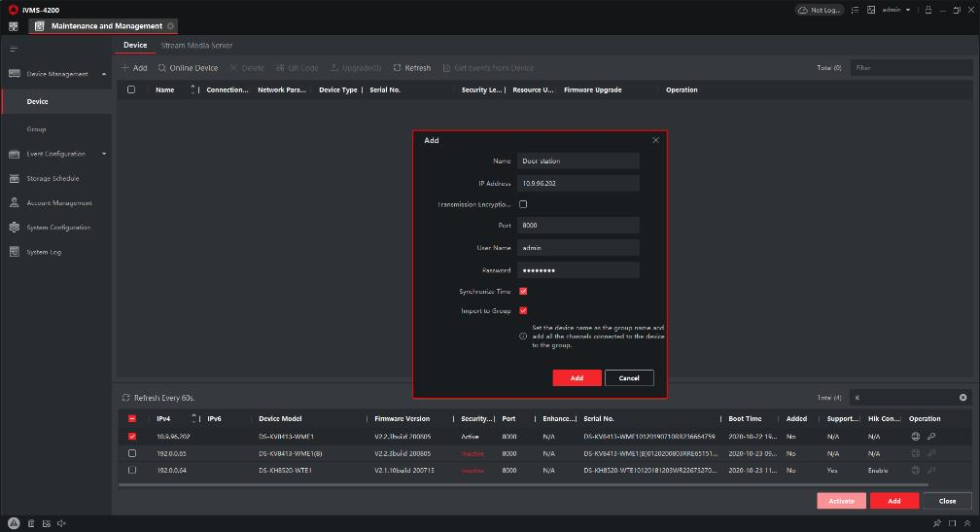Uncheck the Import to Group checkbox
The image size is (980, 532).
523,311
